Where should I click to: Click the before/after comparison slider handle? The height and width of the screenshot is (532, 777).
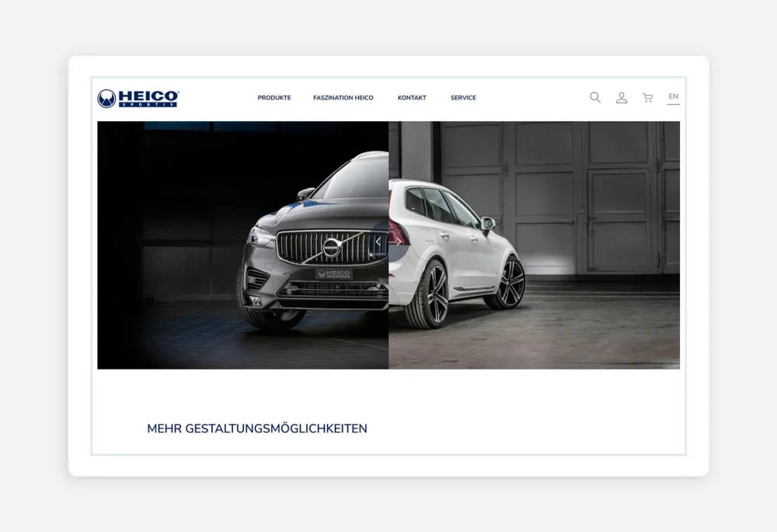(388, 243)
